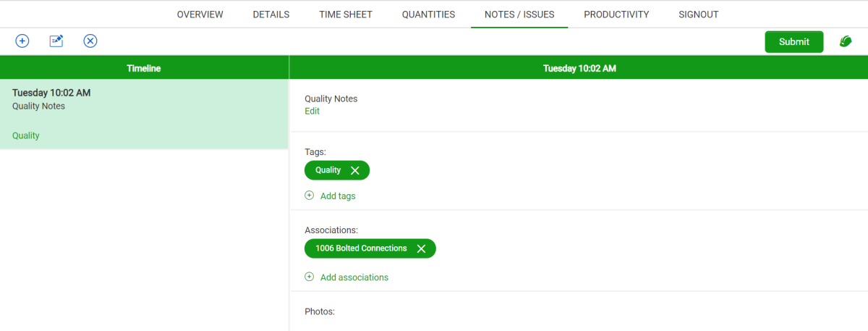This screenshot has width=868, height=331.
Task: Go to the Time Sheet tab
Action: (346, 14)
